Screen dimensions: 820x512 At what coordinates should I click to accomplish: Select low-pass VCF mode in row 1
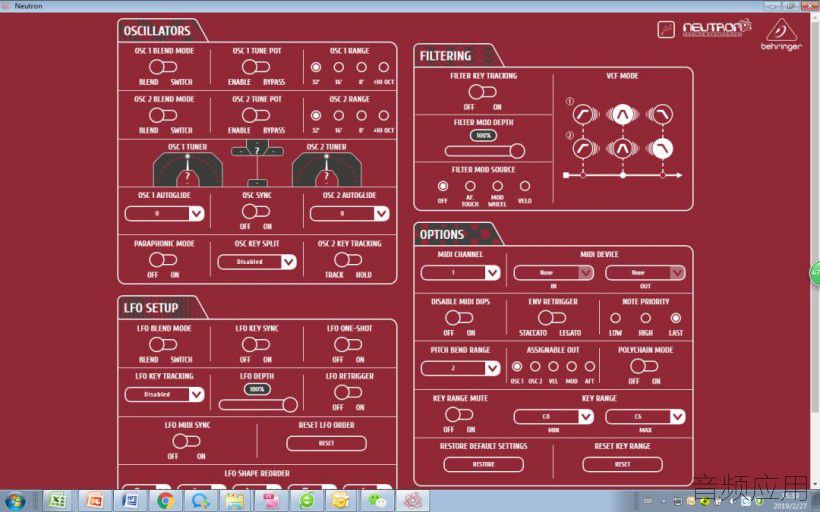[x=662, y=114]
